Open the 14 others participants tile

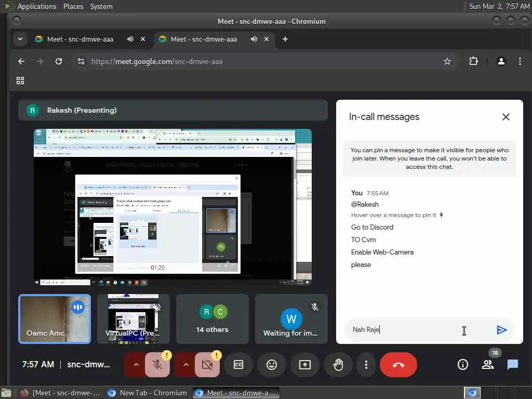click(x=212, y=319)
